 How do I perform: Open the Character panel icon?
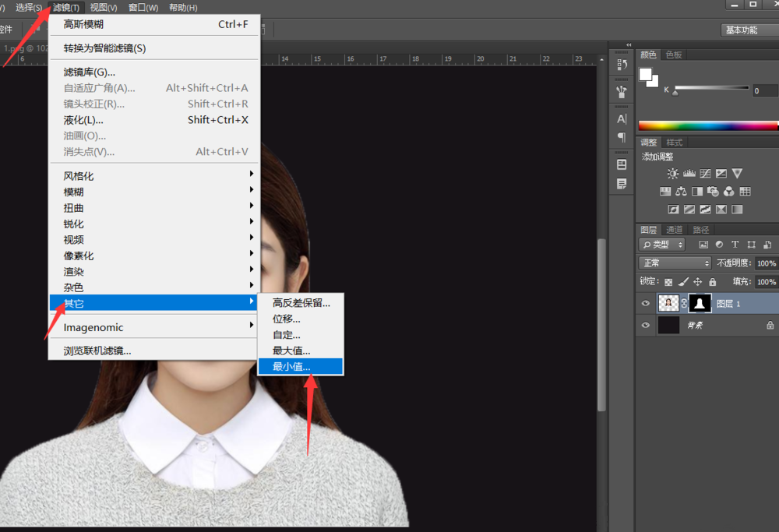point(622,119)
